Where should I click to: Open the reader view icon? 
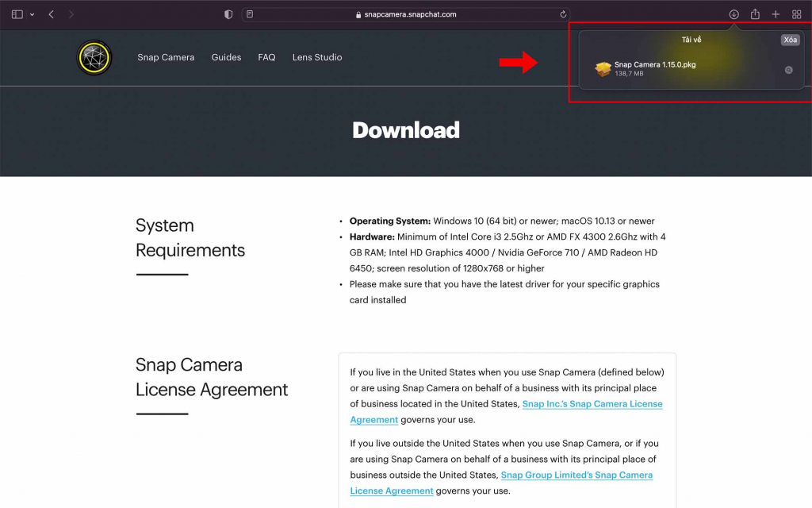click(x=250, y=14)
